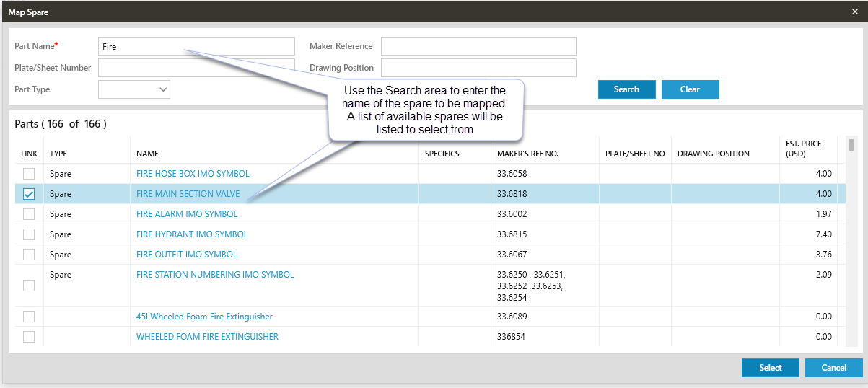Image resolution: width=868 pixels, height=388 pixels.
Task: Open the 45l Wheeled Foam Fire Extinguisher link
Action: 204,317
